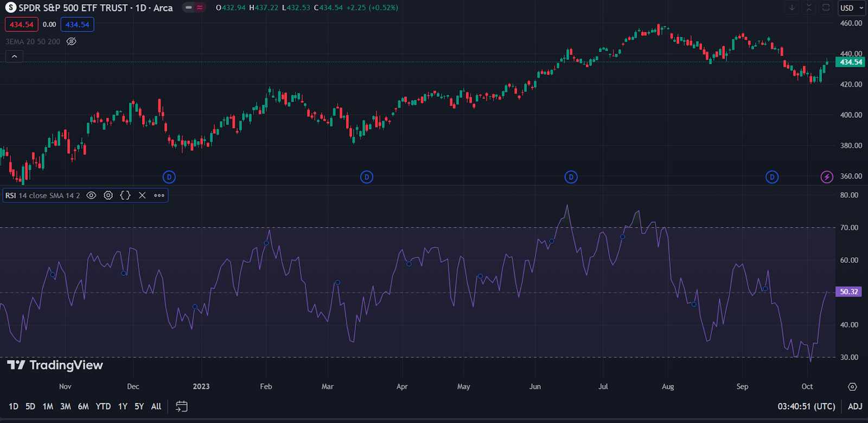Click the dividend D marker in mid-June
Screen dimensions: 868x423
coord(571,177)
